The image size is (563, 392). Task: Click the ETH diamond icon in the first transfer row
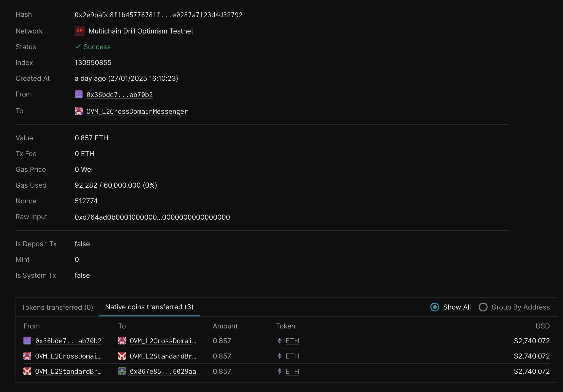pyautogui.click(x=280, y=341)
